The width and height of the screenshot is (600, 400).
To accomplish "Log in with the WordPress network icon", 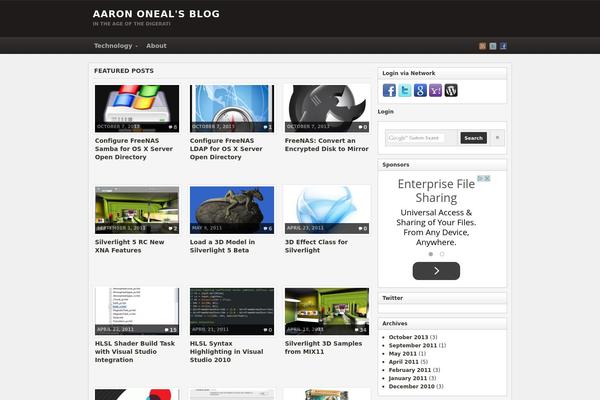I will pyautogui.click(x=451, y=90).
